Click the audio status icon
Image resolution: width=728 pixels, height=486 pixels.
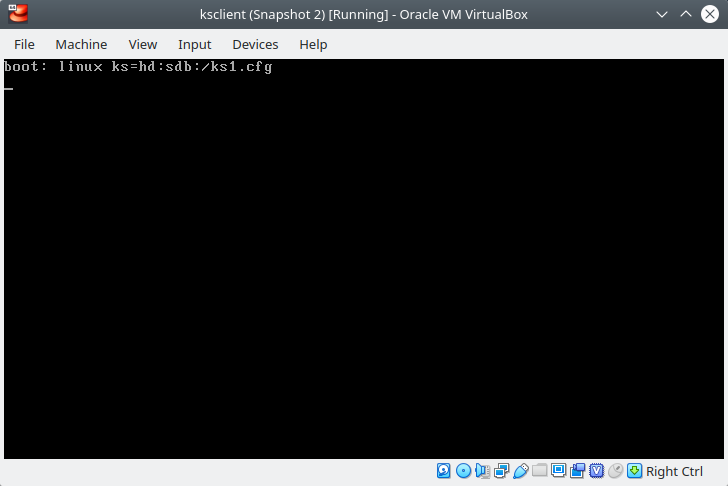click(x=482, y=471)
